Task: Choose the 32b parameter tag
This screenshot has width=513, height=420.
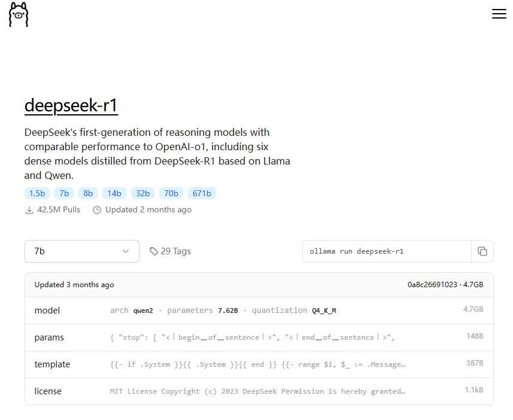Action: click(x=142, y=193)
